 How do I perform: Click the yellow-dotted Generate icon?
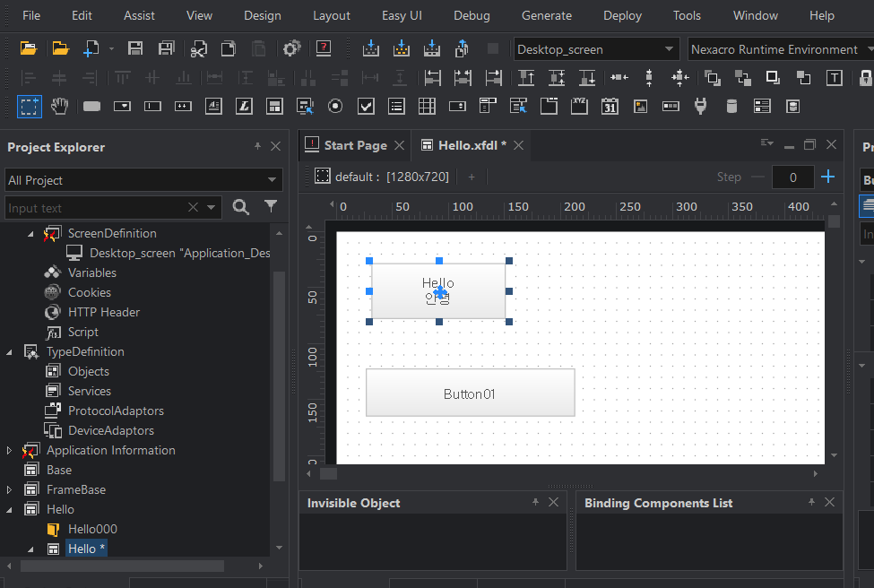click(x=402, y=49)
